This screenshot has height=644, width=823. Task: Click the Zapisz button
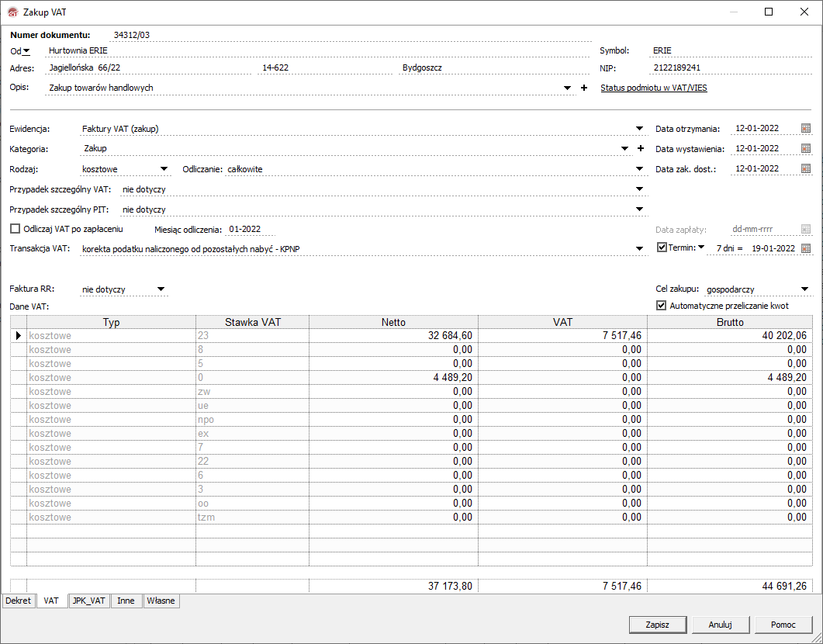[657, 625]
